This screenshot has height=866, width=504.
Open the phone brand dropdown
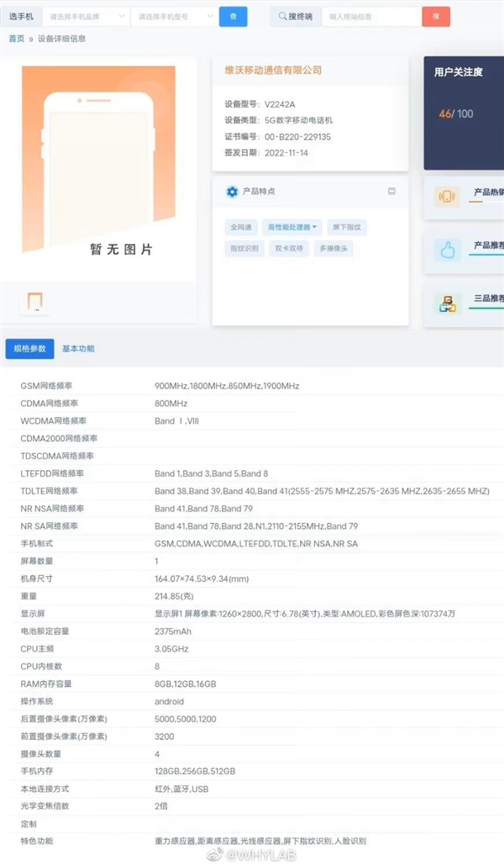[87, 17]
